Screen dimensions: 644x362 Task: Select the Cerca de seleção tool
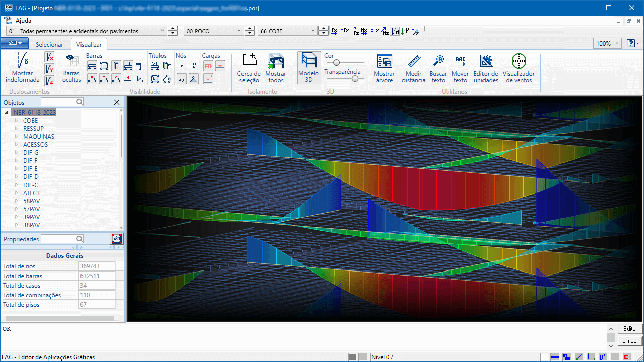click(x=249, y=68)
